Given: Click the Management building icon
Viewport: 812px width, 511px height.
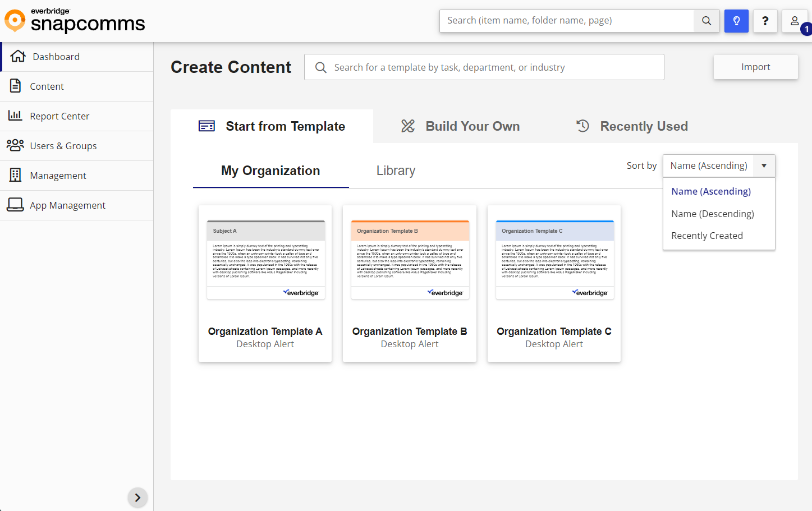Looking at the screenshot, I should [x=16, y=175].
